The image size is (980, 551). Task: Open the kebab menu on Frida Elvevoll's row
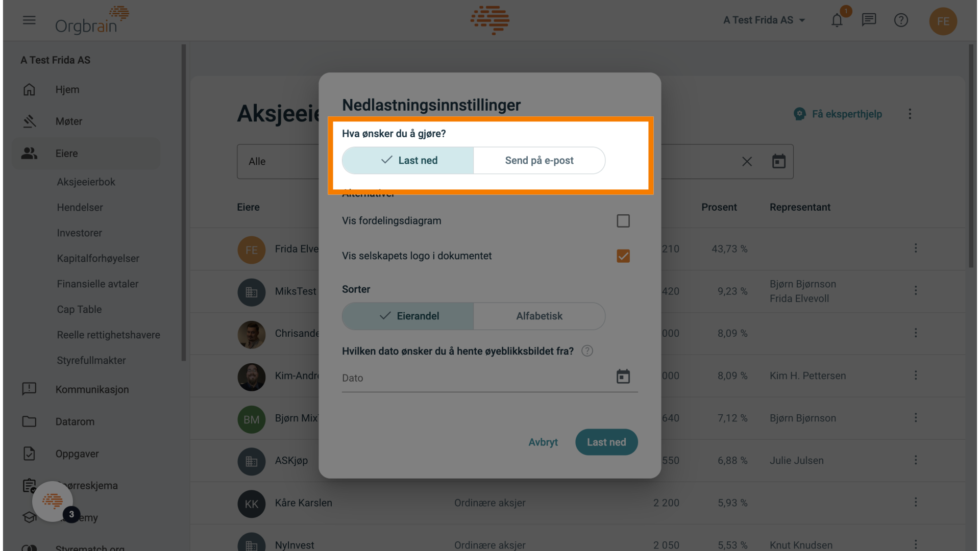point(916,248)
